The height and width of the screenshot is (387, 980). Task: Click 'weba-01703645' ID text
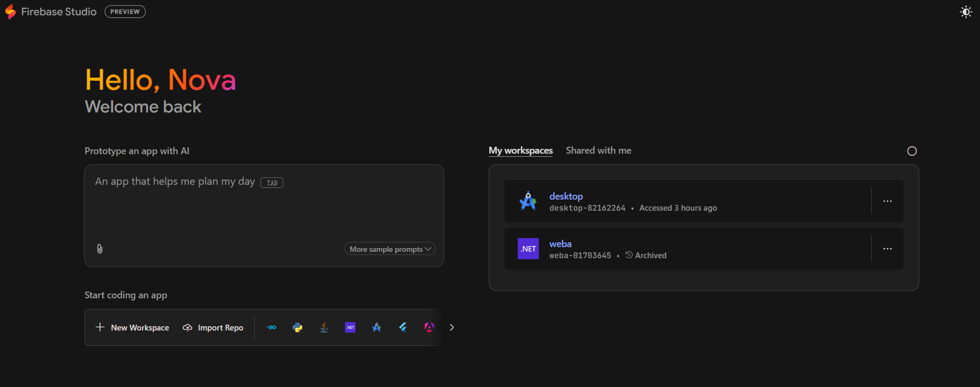pyautogui.click(x=580, y=256)
